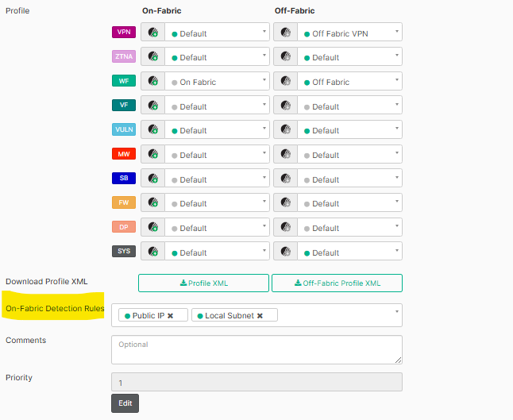Image resolution: width=513 pixels, height=420 pixels.
Task: Remove the Local Subnet detection rule
Action: click(x=260, y=316)
